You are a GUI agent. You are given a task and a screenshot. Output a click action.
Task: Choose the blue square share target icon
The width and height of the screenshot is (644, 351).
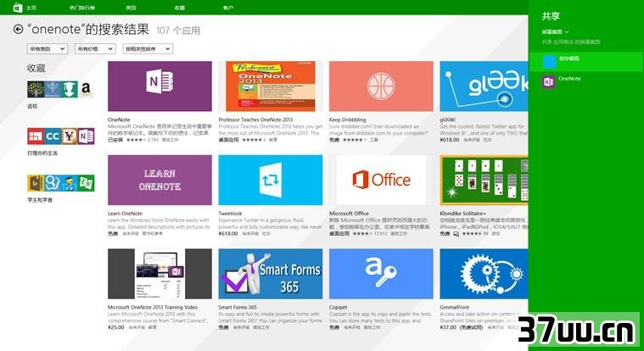(549, 62)
